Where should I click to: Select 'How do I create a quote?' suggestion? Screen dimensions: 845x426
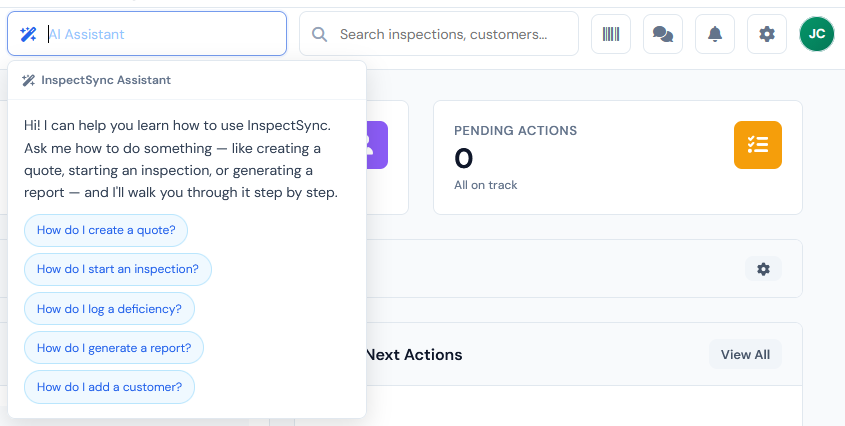tap(106, 230)
